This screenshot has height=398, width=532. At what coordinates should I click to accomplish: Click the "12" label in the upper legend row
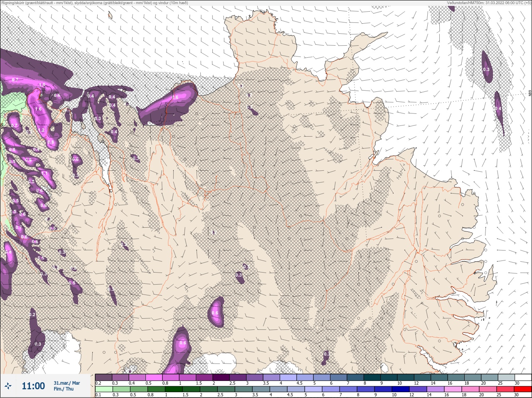pos(416,383)
